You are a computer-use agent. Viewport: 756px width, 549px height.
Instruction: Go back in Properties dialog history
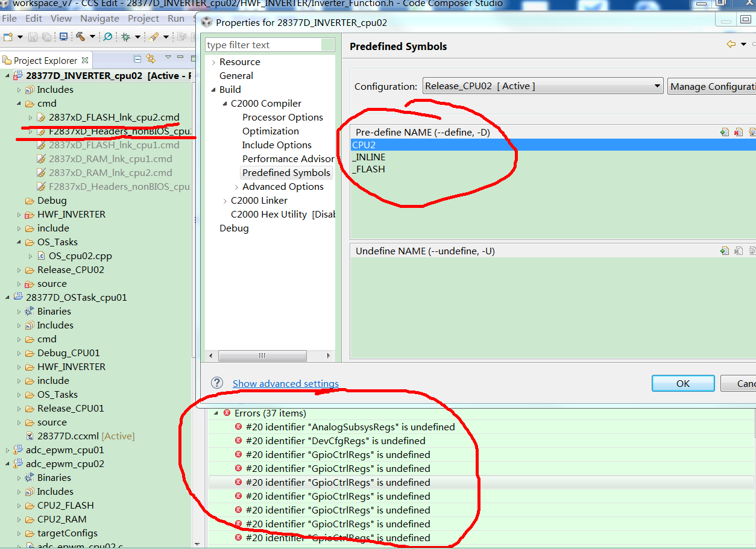click(x=731, y=44)
